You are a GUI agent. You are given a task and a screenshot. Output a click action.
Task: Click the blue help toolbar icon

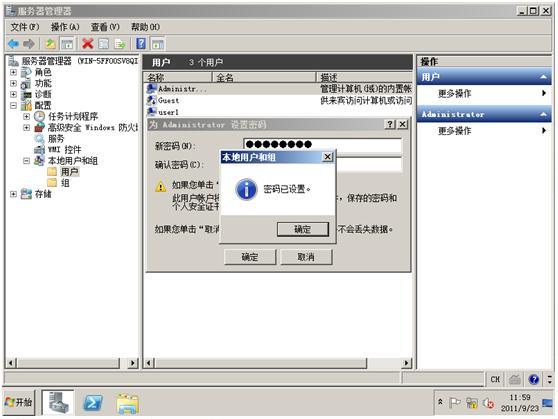pos(141,44)
